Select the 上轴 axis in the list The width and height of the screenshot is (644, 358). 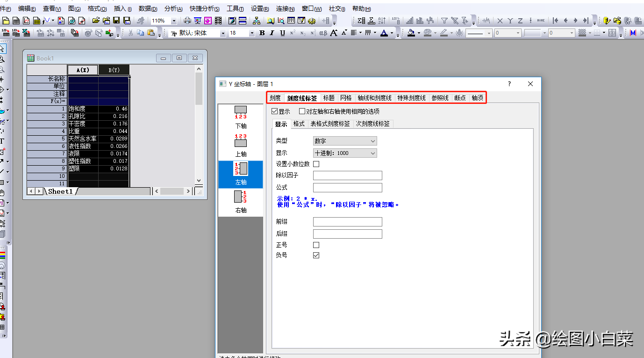tap(241, 146)
